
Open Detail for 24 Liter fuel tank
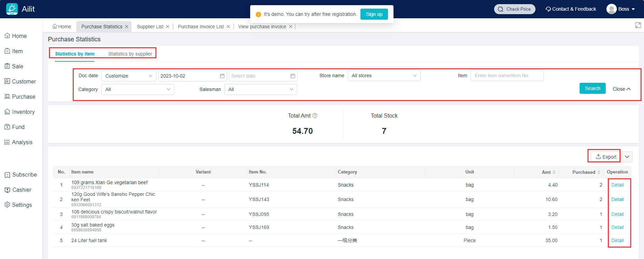[617, 240]
